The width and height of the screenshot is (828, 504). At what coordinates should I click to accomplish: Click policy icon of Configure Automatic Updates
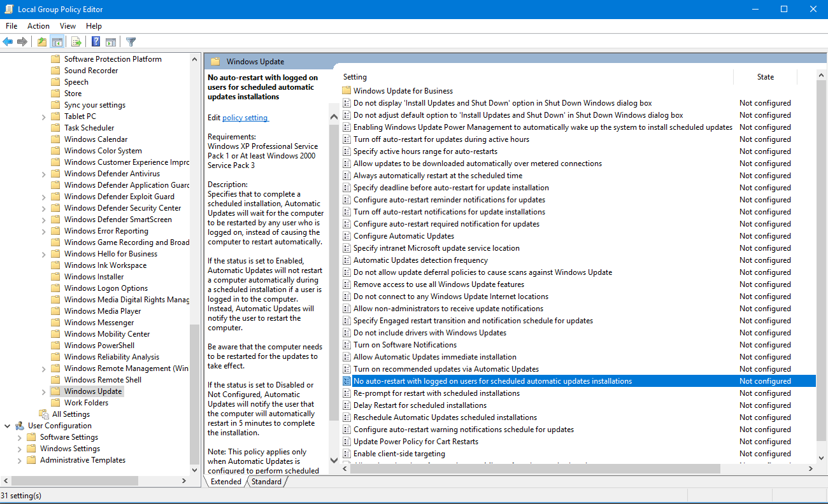(346, 236)
